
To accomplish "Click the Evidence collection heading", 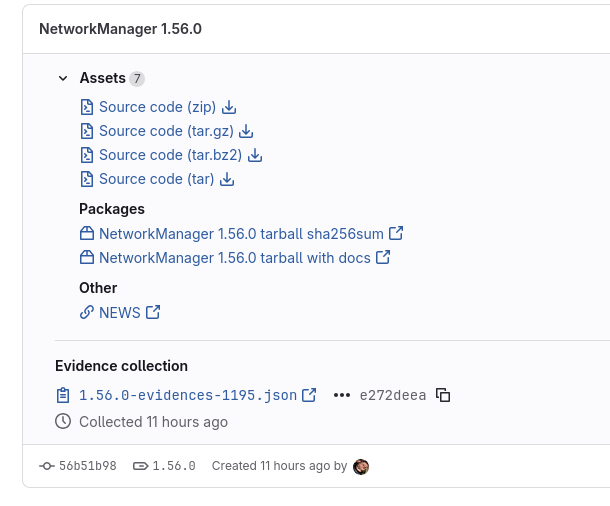I will pos(121,366).
